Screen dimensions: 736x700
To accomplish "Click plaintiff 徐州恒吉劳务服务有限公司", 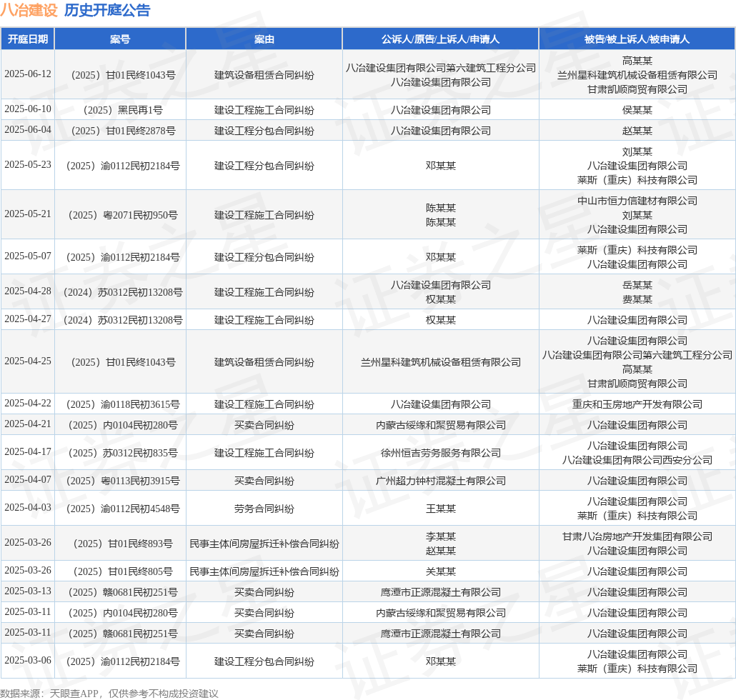I will (x=440, y=454).
